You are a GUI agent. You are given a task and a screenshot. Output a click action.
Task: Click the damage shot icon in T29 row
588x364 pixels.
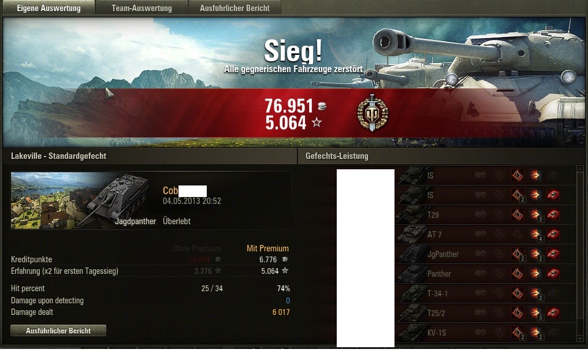tap(535, 214)
